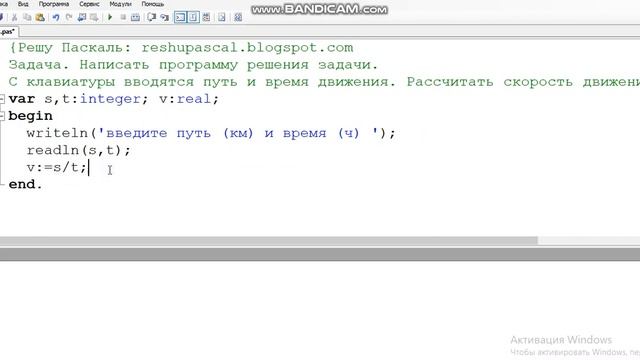Click on the 'integer' type word

pos(110,99)
